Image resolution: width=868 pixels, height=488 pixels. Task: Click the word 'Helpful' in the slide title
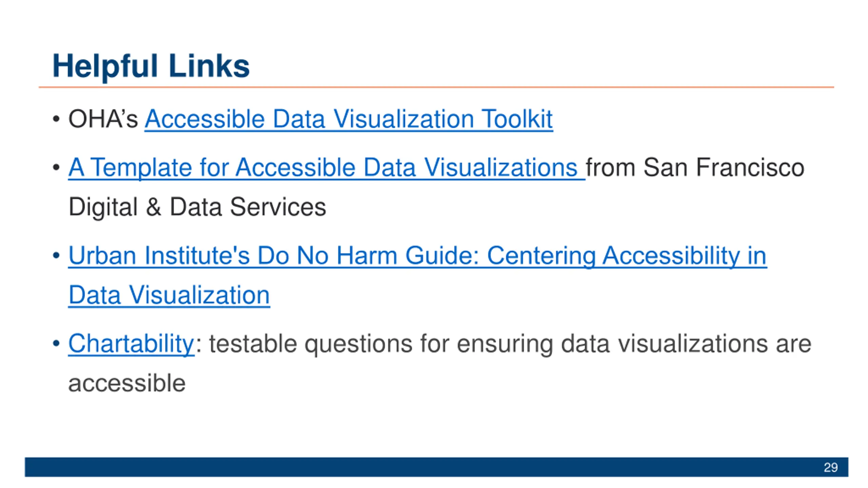[x=105, y=67]
